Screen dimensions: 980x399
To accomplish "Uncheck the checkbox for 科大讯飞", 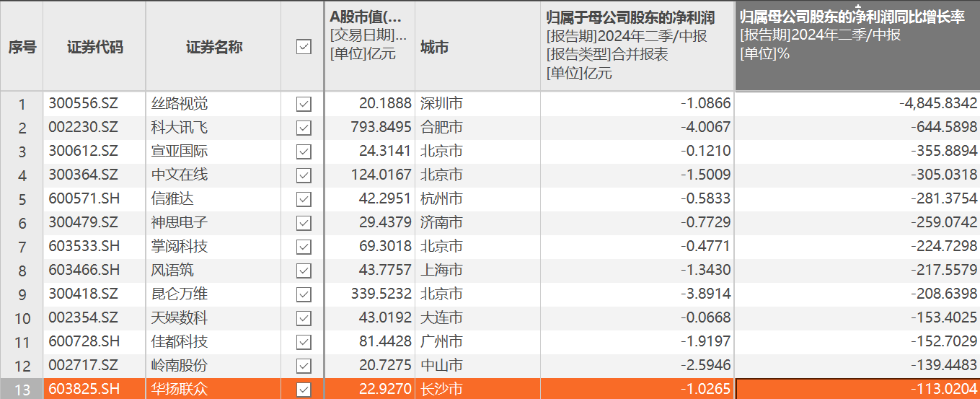I will tap(304, 128).
